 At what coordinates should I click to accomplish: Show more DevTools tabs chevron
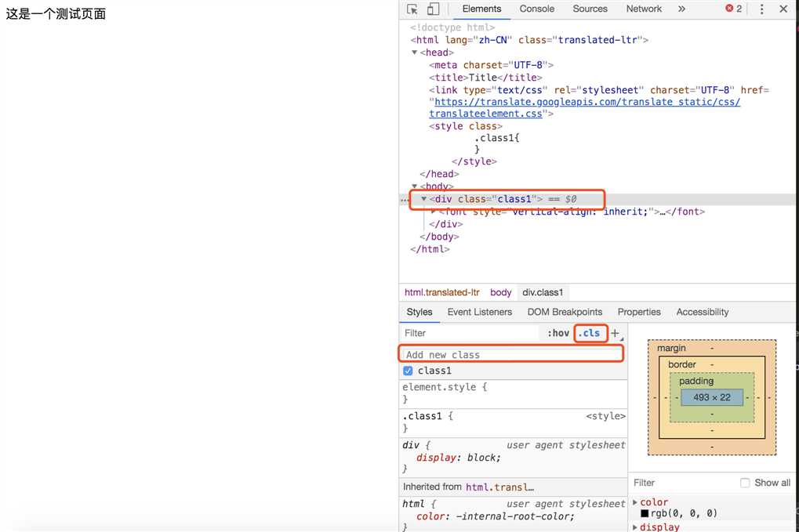pyautogui.click(x=681, y=9)
